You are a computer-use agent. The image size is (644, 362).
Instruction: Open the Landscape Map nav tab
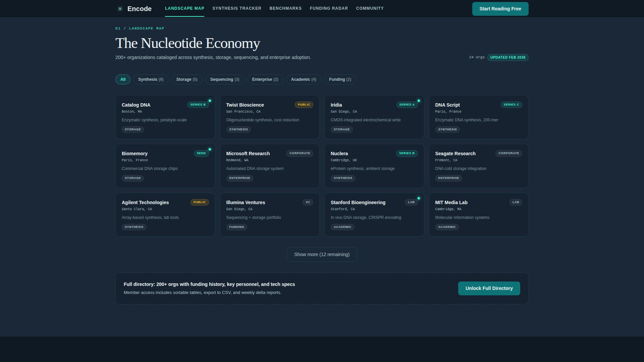click(x=184, y=8)
